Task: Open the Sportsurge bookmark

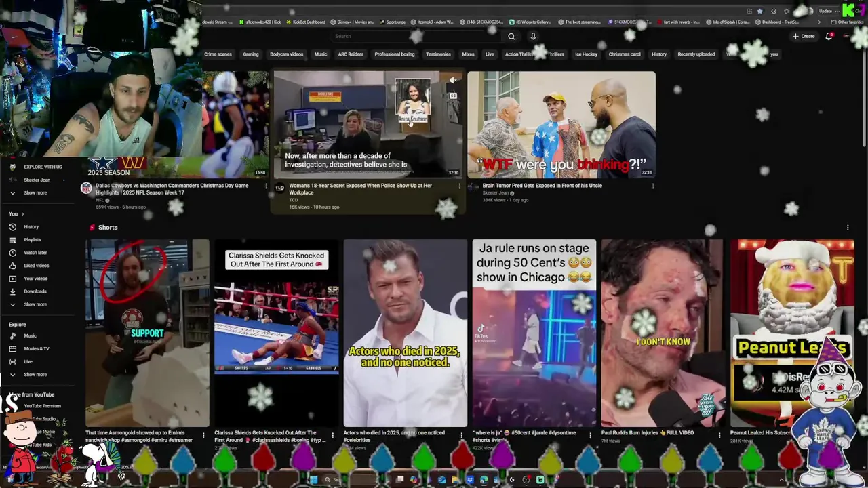Action: coord(393,22)
